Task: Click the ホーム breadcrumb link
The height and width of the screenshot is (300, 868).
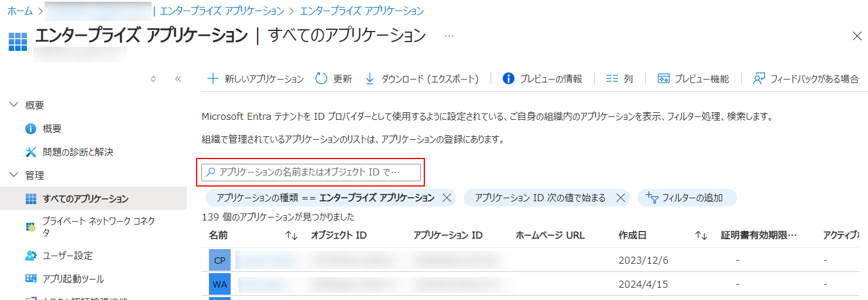Action: coord(19,11)
